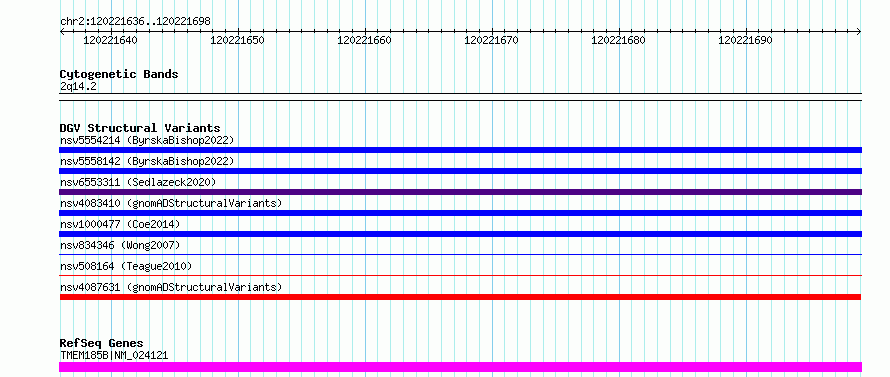
Task: Click the red bar under nsv4087631
Action: [460, 297]
